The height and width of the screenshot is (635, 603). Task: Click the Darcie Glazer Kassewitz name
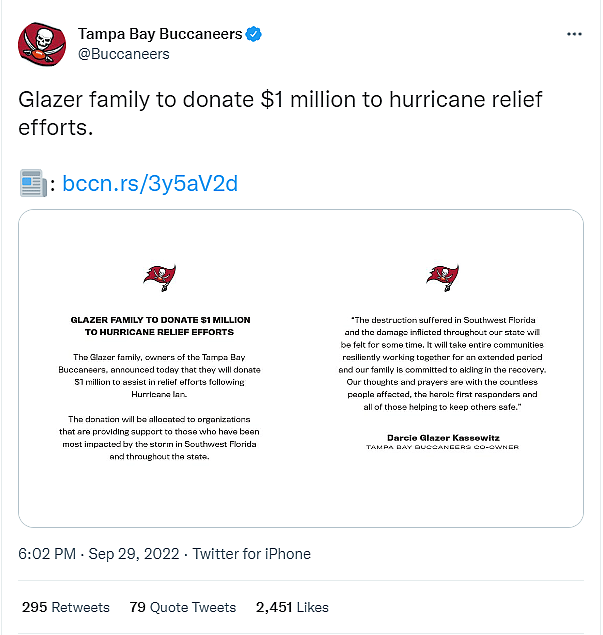[442, 437]
